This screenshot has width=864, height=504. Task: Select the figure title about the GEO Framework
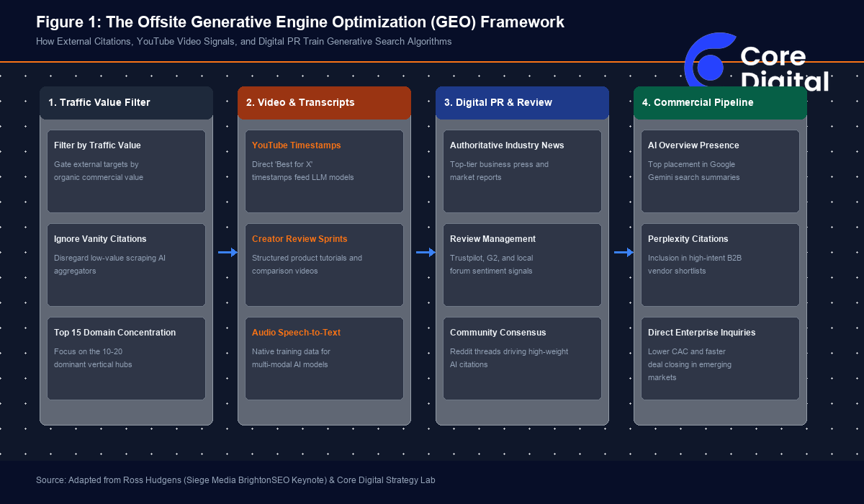(300, 22)
